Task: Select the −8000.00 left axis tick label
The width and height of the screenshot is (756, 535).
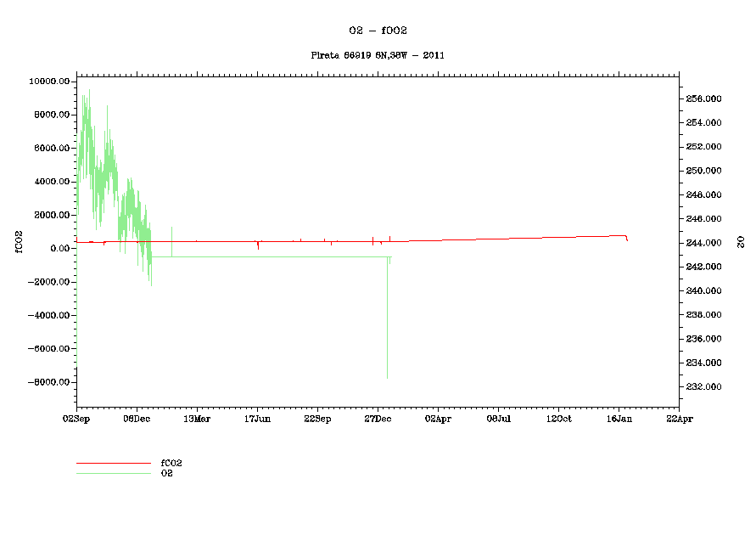Action: click(x=48, y=383)
